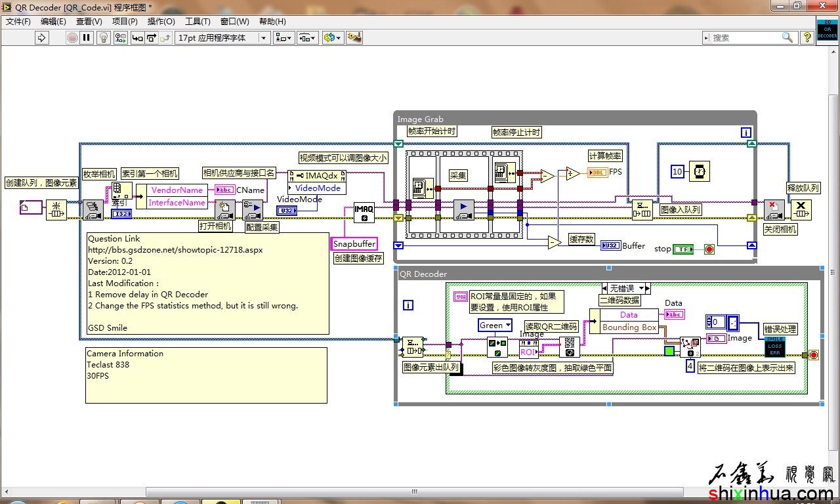Click next case arrow on 无错误 selector

click(647, 288)
